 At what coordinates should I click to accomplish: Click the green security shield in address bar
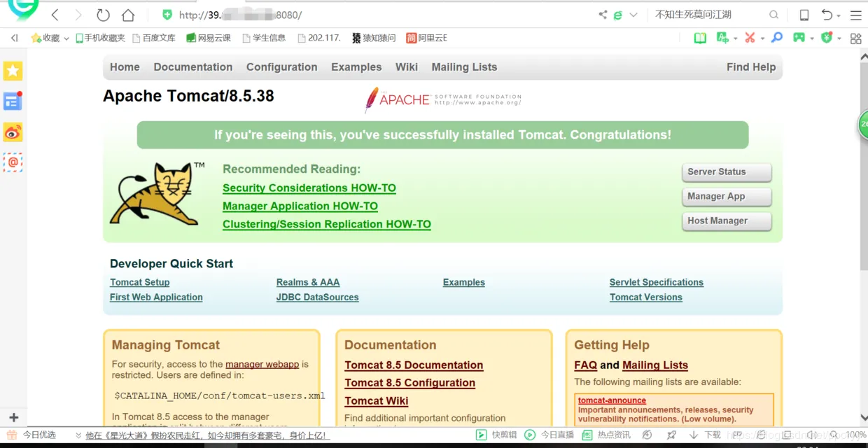point(167,15)
